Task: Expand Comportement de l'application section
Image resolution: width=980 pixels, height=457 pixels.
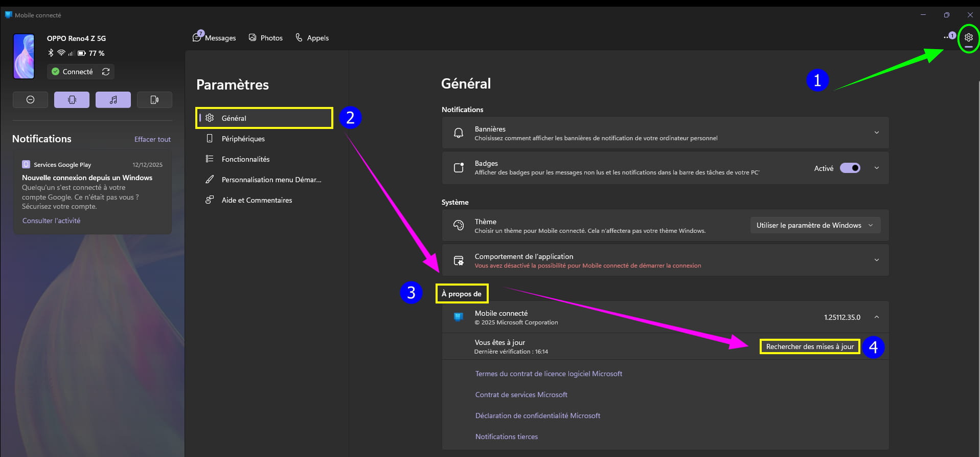Action: (876, 260)
